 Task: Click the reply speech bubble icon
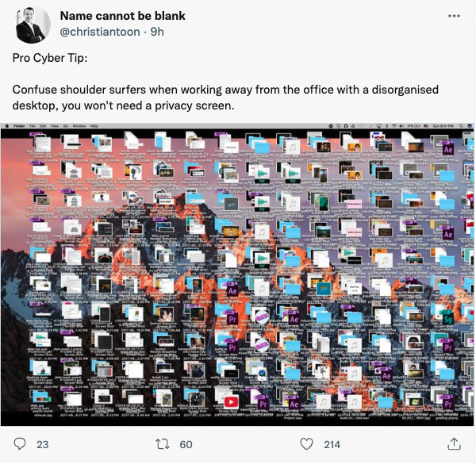click(x=20, y=444)
